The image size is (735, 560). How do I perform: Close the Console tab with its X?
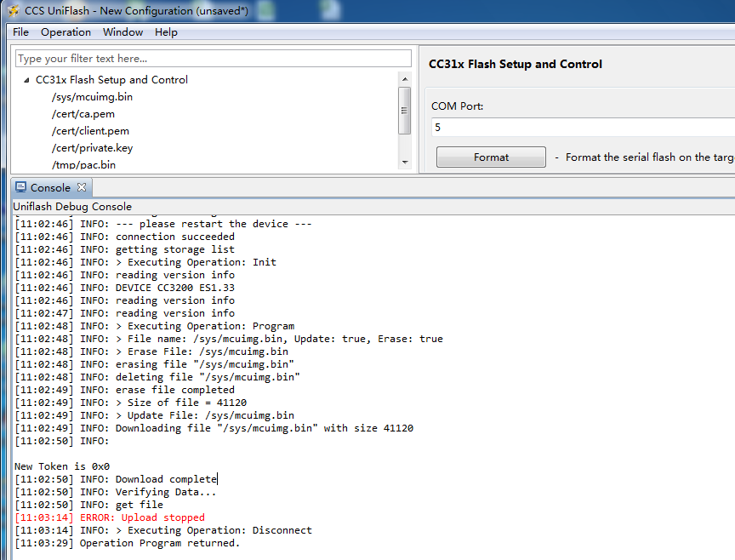point(82,187)
